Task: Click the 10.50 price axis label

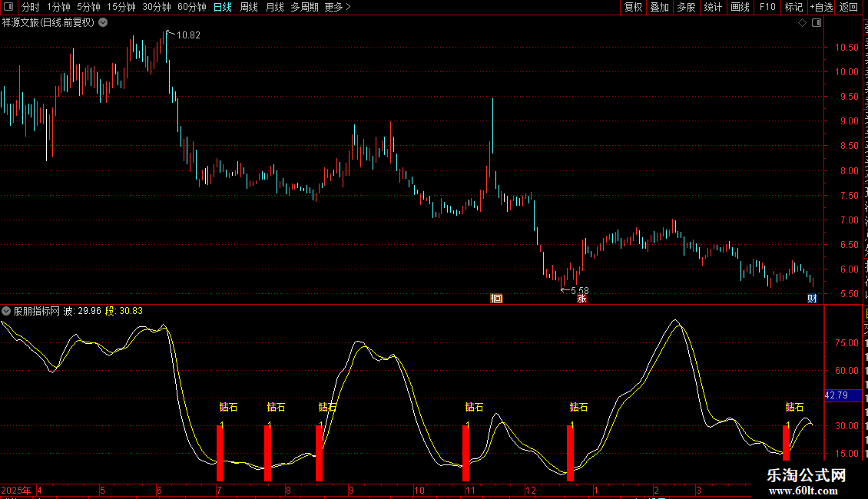Action: pos(846,48)
